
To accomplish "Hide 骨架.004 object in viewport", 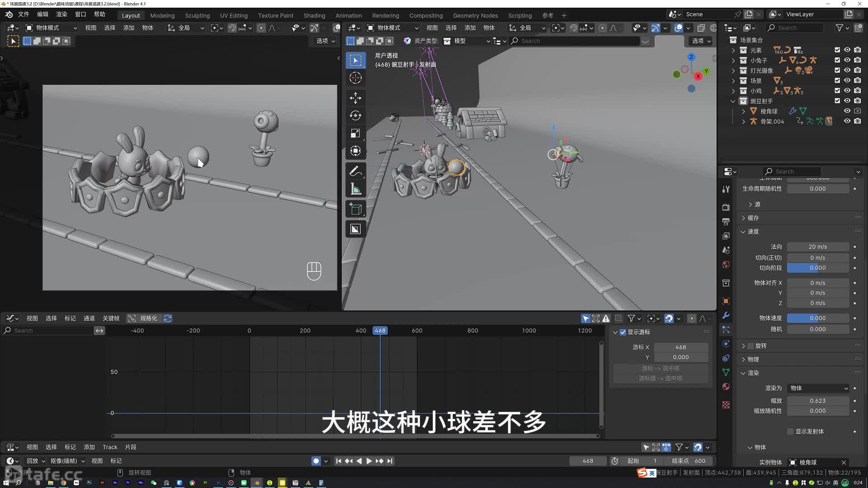I will [847, 121].
